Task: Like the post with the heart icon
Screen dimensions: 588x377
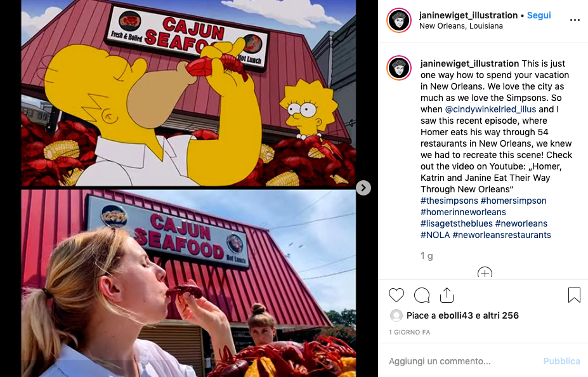Action: click(396, 295)
